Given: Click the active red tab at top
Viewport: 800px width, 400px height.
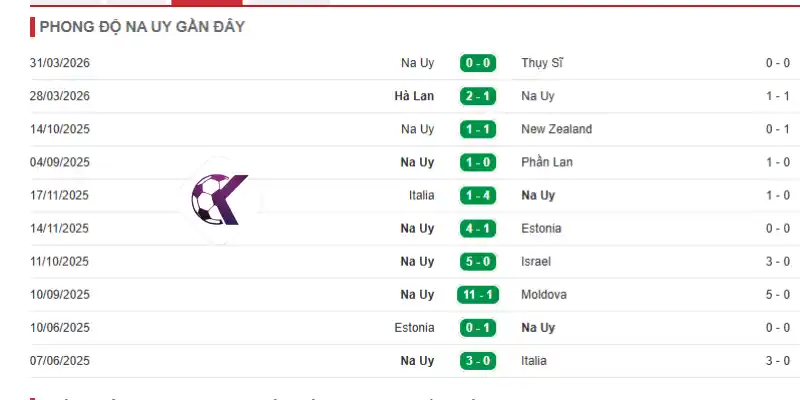Looking at the screenshot, I should (207, 3).
